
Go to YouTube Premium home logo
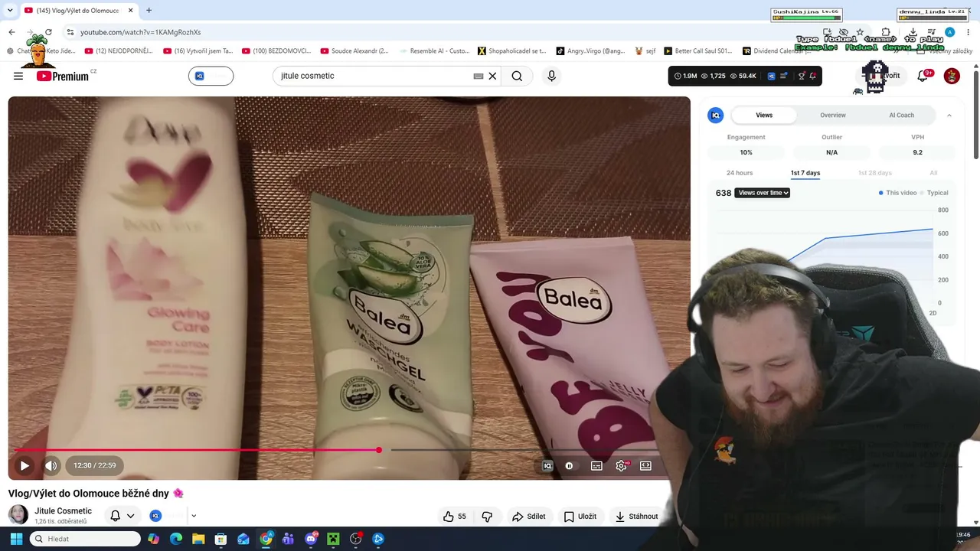(x=63, y=76)
